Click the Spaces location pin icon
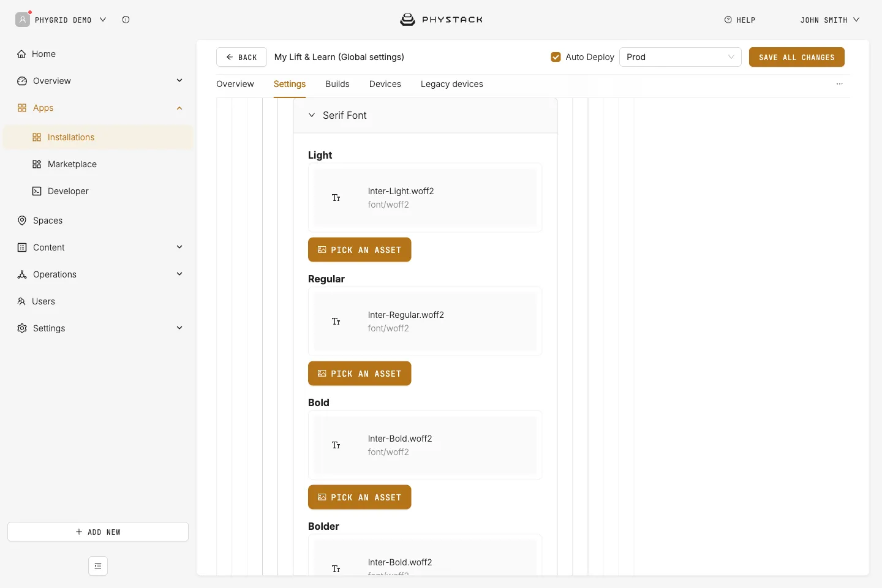882x588 pixels. (22, 221)
